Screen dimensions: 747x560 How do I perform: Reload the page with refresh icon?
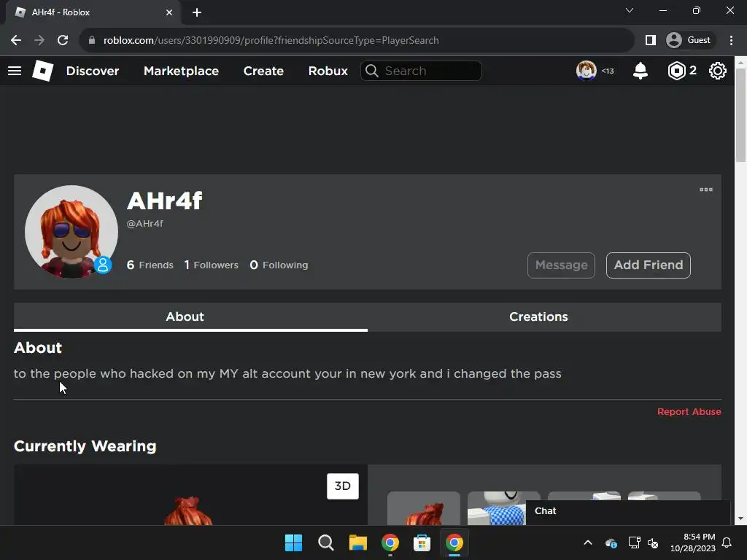coord(63,41)
